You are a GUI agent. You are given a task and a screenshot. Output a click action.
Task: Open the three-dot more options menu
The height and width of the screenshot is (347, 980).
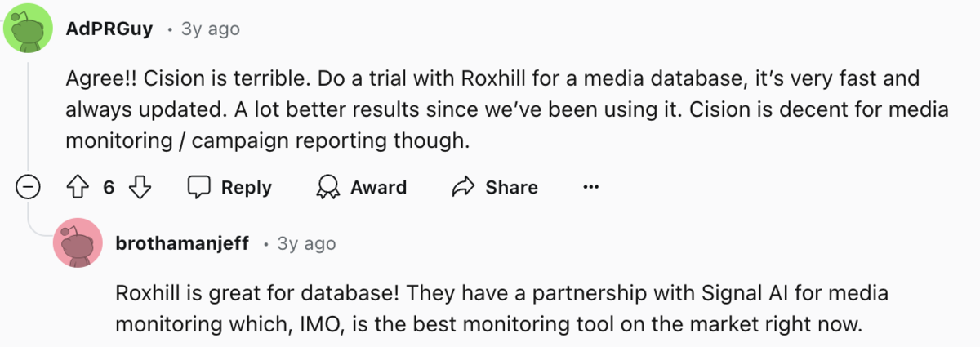(591, 187)
